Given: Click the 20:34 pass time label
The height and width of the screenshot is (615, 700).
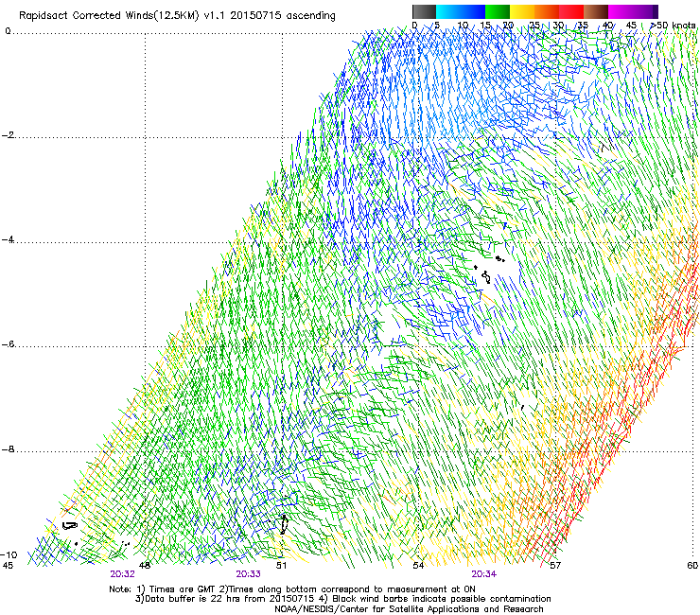Looking at the screenshot, I should pos(484,574).
